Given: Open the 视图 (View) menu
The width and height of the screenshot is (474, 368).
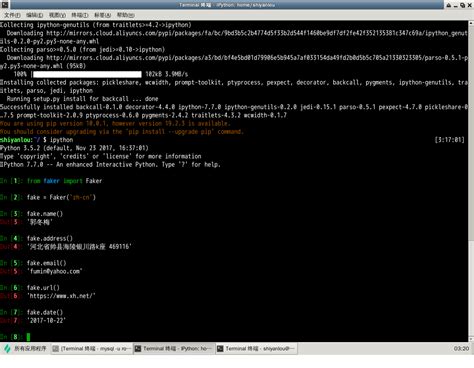Looking at the screenshot, I should coord(57,15).
